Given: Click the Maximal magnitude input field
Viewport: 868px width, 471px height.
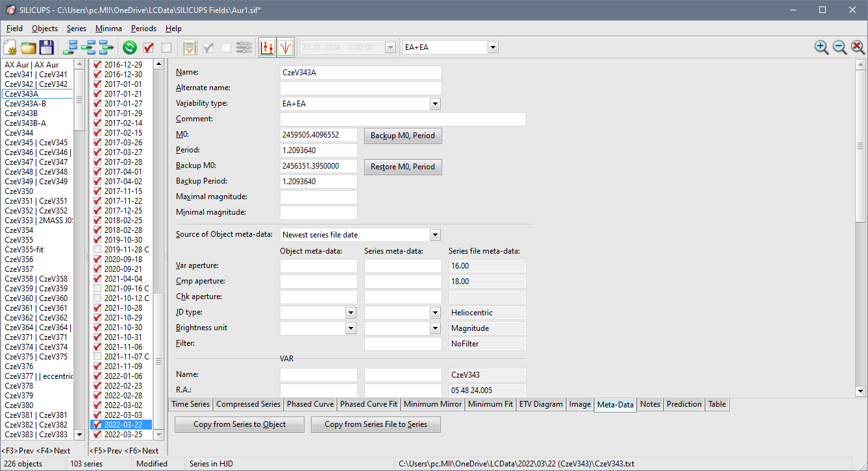Looking at the screenshot, I should point(318,197).
